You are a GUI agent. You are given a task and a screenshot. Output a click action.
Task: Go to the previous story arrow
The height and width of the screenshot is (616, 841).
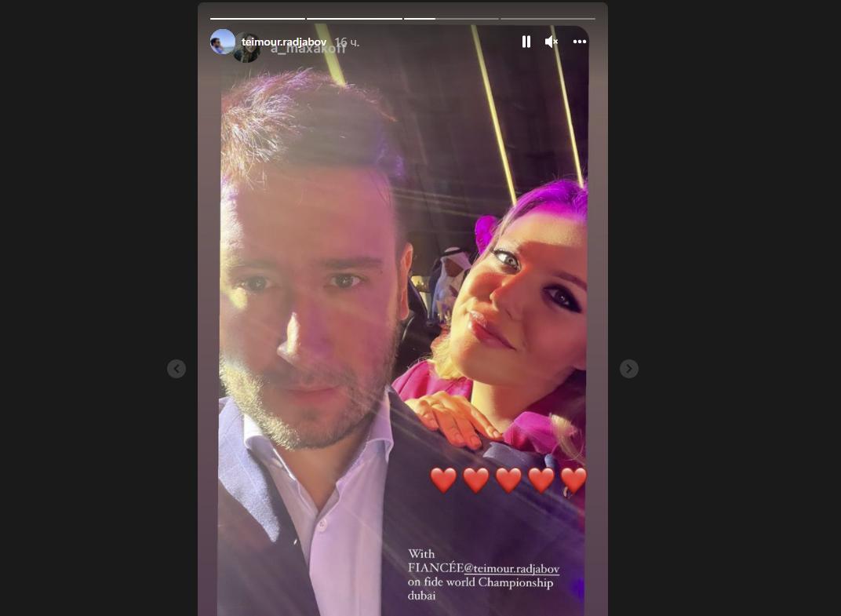[177, 369]
